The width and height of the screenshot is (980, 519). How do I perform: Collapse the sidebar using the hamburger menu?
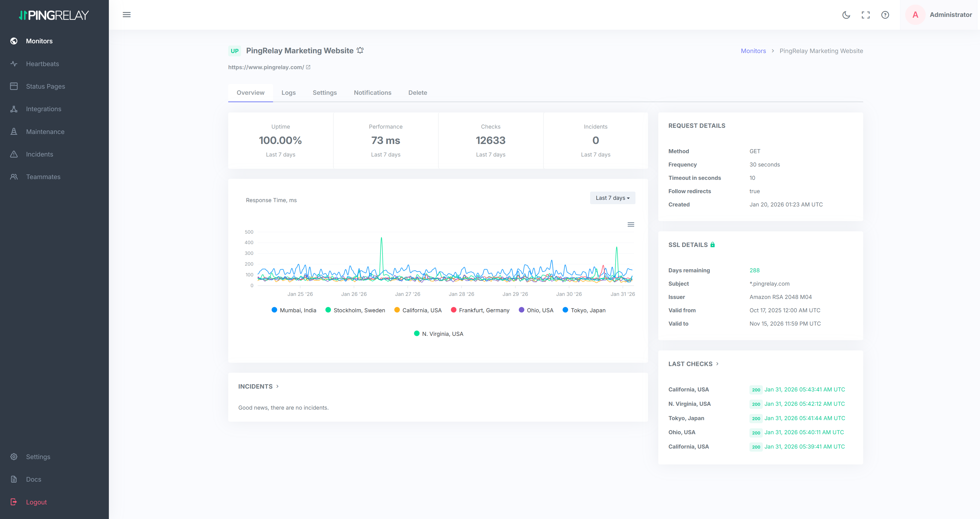click(x=127, y=14)
